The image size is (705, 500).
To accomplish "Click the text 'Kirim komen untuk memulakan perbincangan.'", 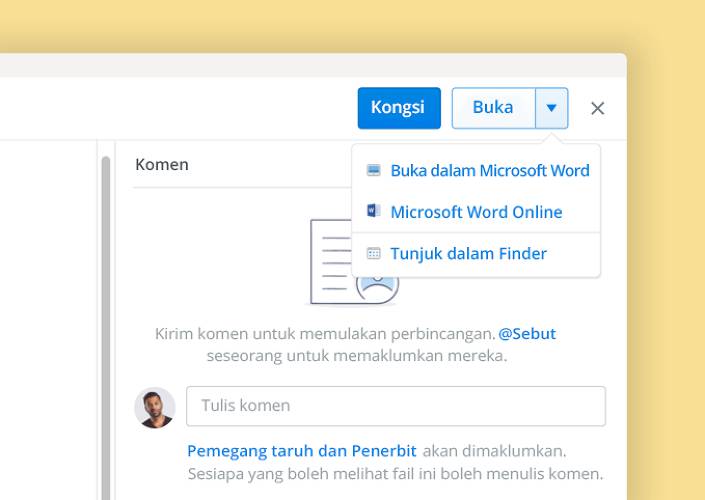I will point(325,334).
